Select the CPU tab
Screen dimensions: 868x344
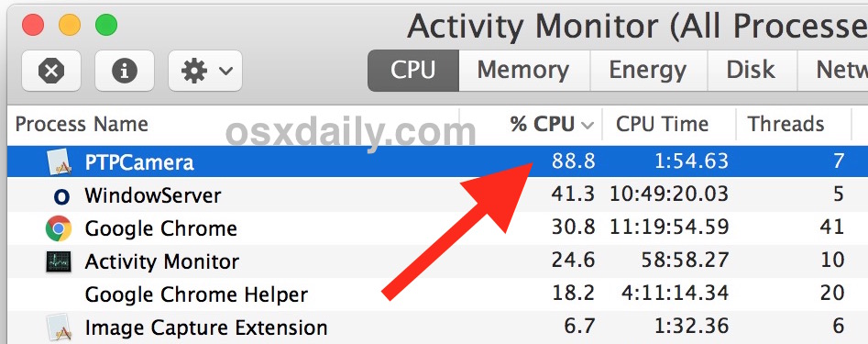click(413, 71)
